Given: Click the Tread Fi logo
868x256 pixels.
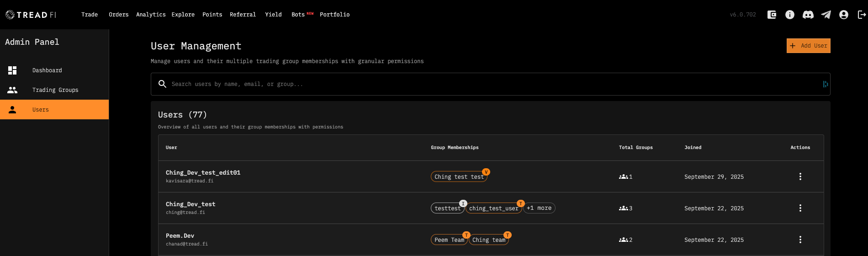Looking at the screenshot, I should pos(31,15).
